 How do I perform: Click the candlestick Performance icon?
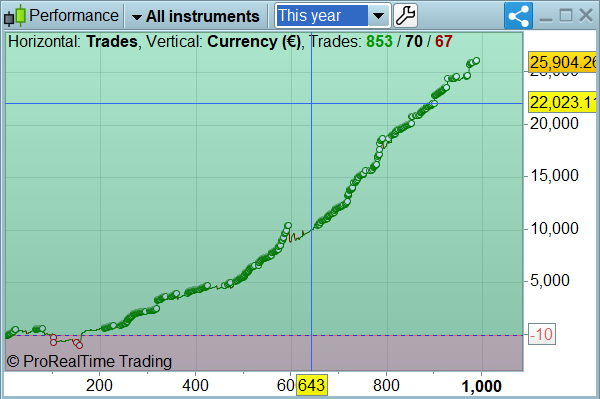point(15,16)
